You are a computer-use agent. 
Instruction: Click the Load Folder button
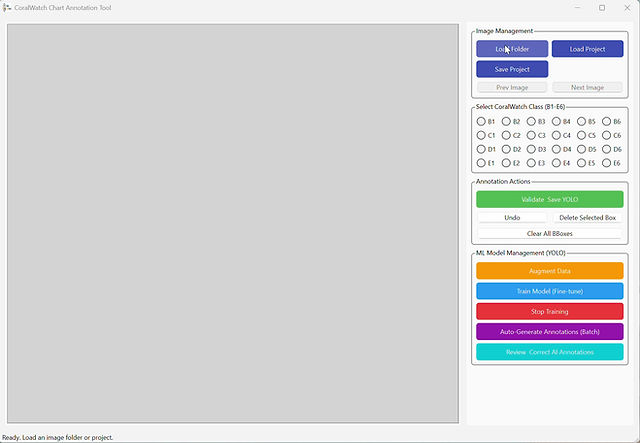click(512, 49)
